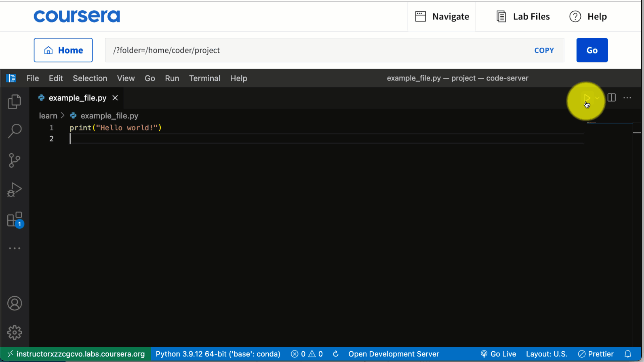The image size is (644, 362).
Task: Open the Terminal menu
Action: click(205, 78)
